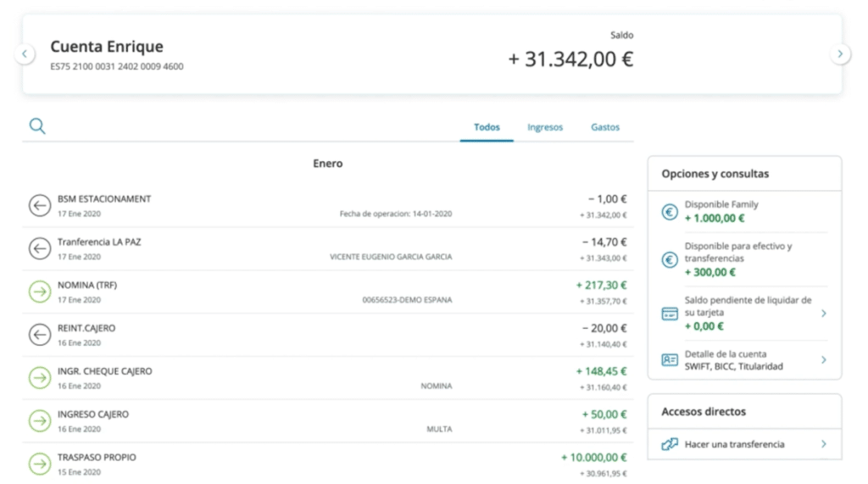Image resolution: width=868 pixels, height=484 pixels.
Task: Open Hacer una transferencia link
Action: 735,444
